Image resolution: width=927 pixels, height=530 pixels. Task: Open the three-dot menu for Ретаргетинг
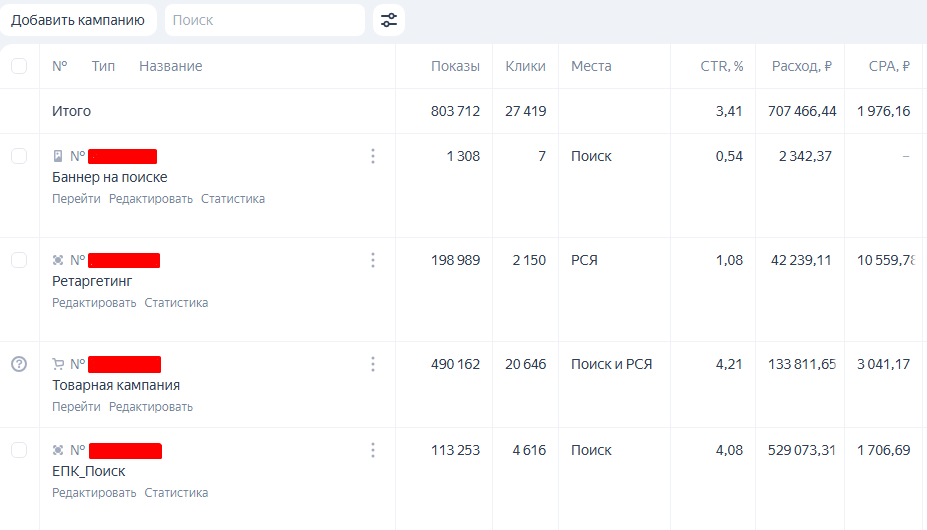click(373, 260)
